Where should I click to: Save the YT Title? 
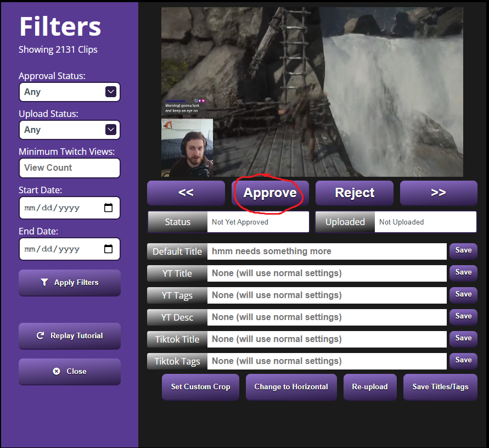[463, 272]
